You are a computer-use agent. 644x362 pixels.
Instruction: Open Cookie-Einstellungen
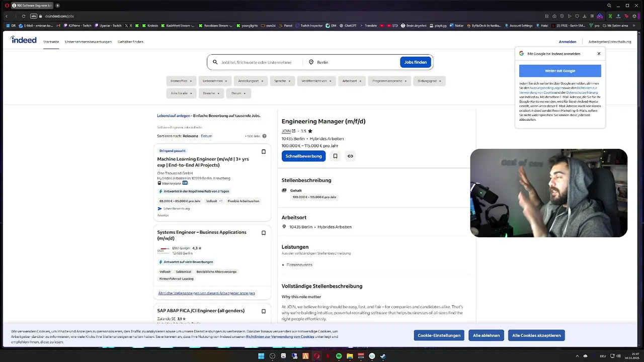point(439,335)
